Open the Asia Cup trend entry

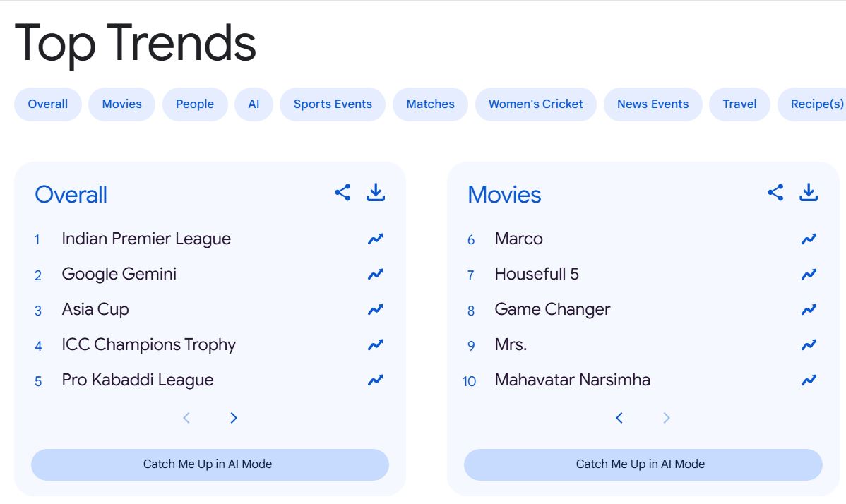95,309
